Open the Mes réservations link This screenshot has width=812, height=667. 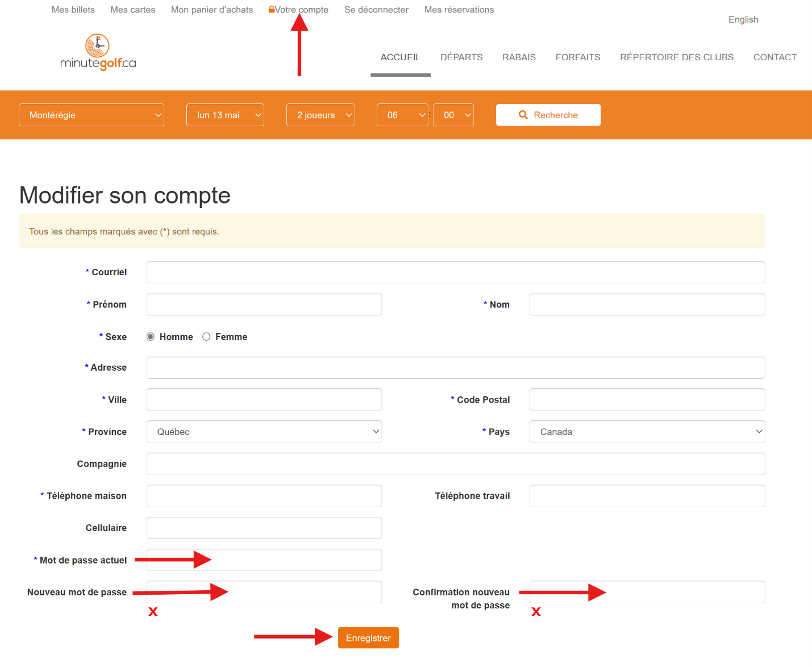[x=459, y=10]
